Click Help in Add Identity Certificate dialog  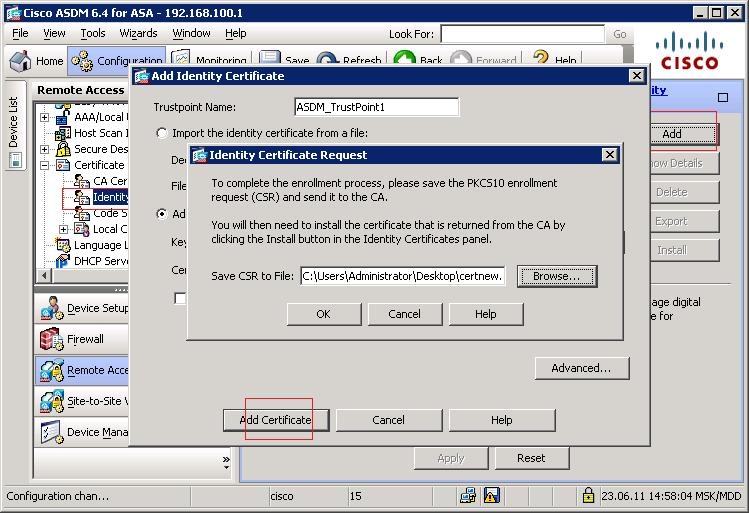502,420
